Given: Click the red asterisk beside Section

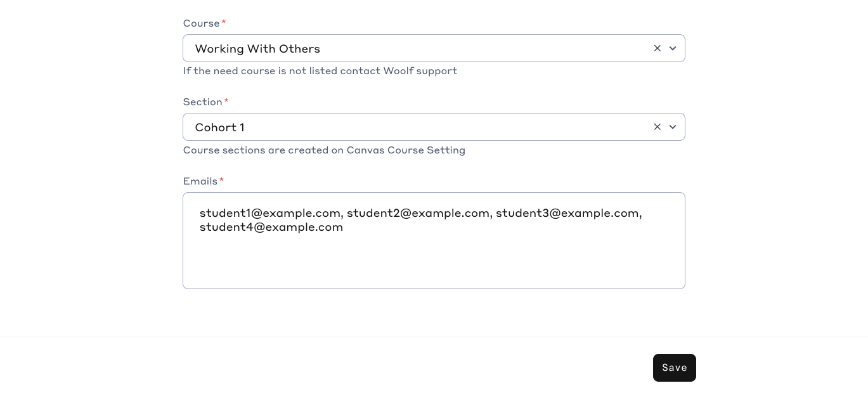Looking at the screenshot, I should pyautogui.click(x=226, y=101).
